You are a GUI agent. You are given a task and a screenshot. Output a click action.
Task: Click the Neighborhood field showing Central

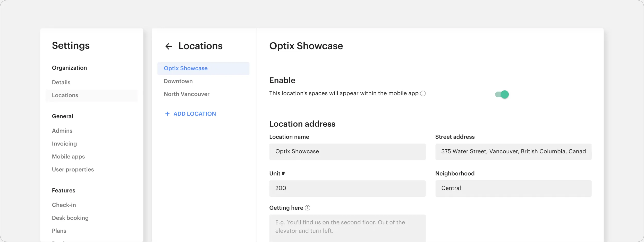[513, 188]
